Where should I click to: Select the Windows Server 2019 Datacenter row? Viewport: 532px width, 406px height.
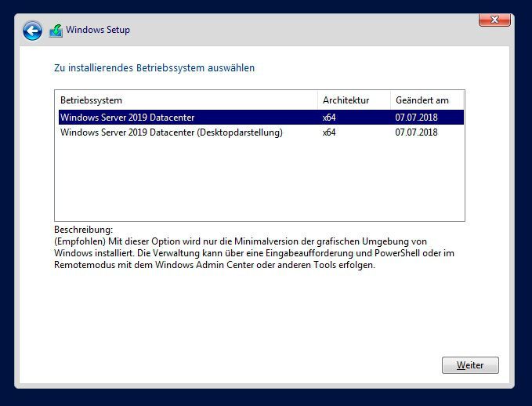(x=261, y=117)
